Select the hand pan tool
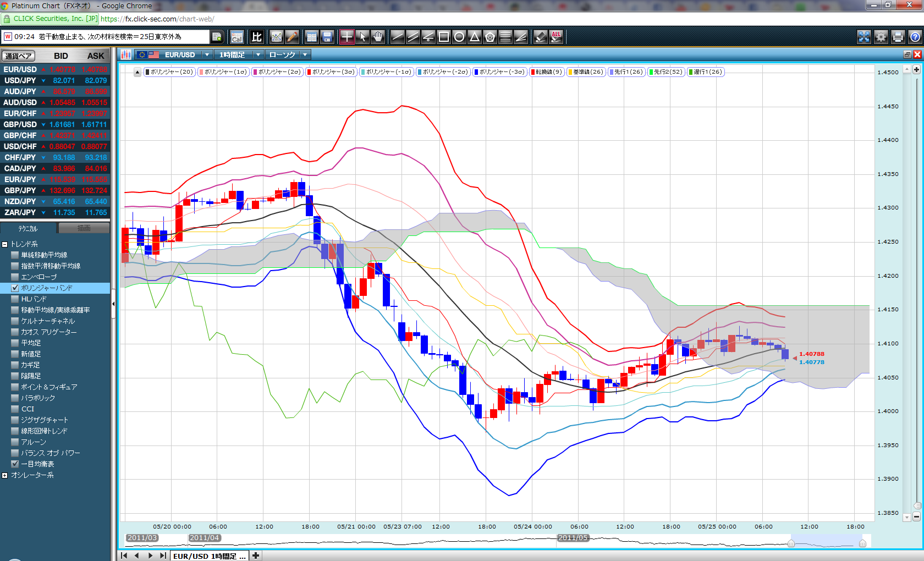 click(377, 37)
